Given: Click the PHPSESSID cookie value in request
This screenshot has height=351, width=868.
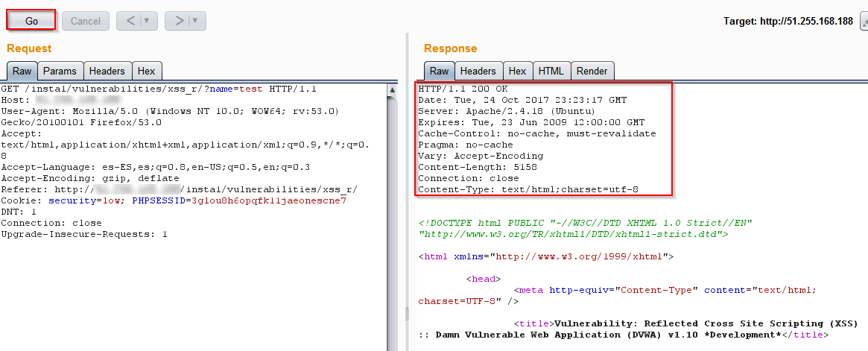Looking at the screenshot, I should pyautogui.click(x=268, y=200).
